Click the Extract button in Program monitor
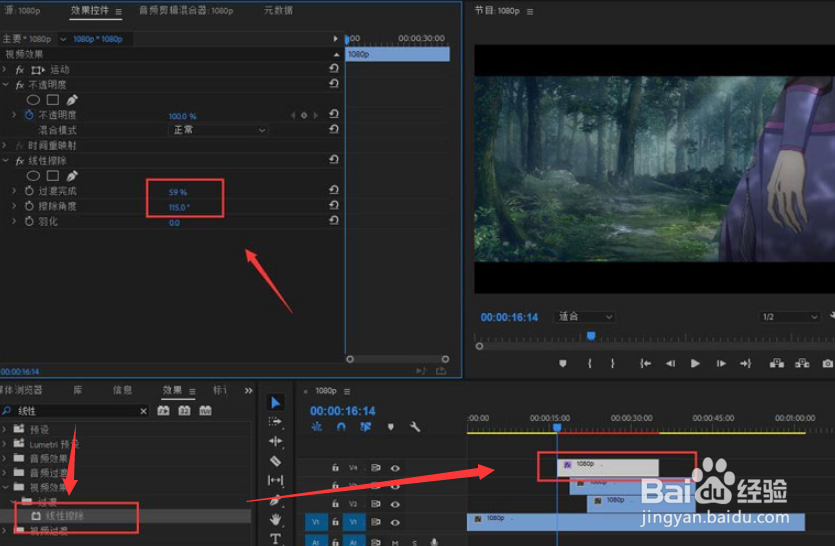The width and height of the screenshot is (835, 546). 802,363
